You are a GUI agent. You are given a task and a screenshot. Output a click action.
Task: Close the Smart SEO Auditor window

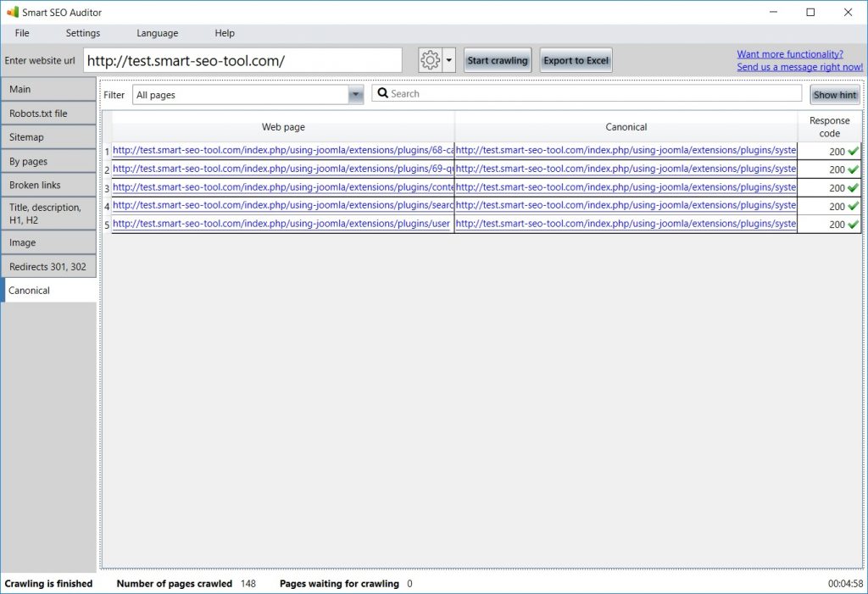click(x=848, y=12)
